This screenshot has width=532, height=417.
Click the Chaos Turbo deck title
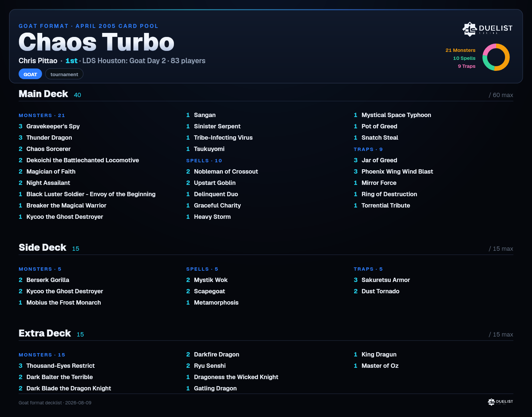(x=96, y=42)
